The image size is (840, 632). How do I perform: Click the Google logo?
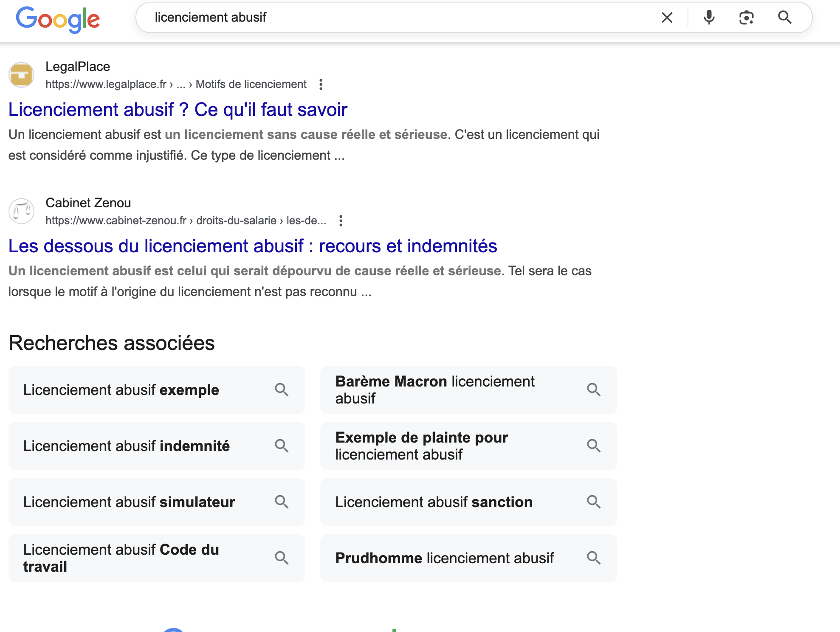click(58, 19)
